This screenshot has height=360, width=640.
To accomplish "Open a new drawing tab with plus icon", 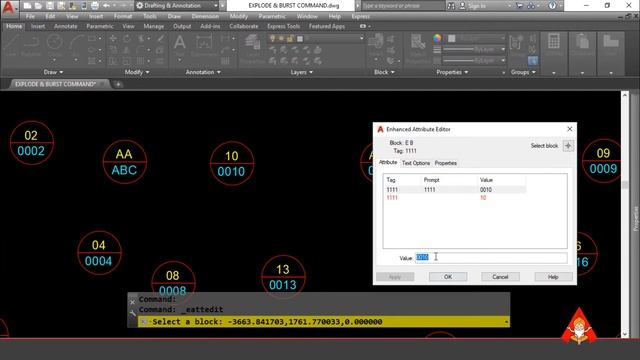I will click(118, 84).
